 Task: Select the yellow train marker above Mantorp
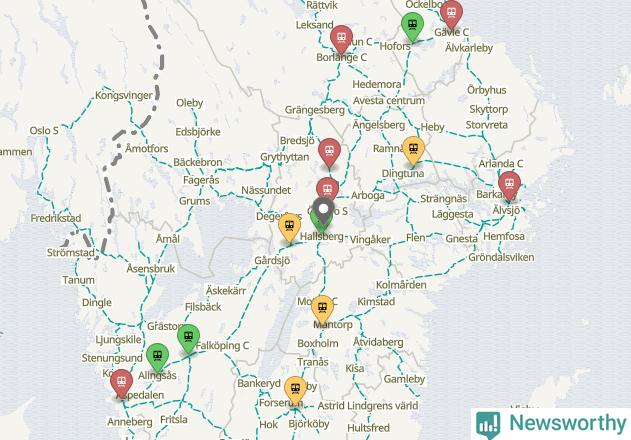(x=322, y=309)
